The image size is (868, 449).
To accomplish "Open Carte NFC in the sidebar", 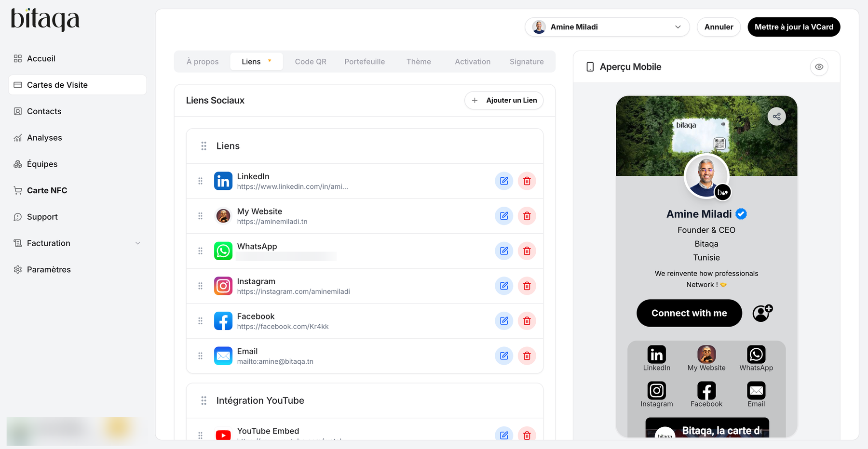I will pyautogui.click(x=77, y=191).
